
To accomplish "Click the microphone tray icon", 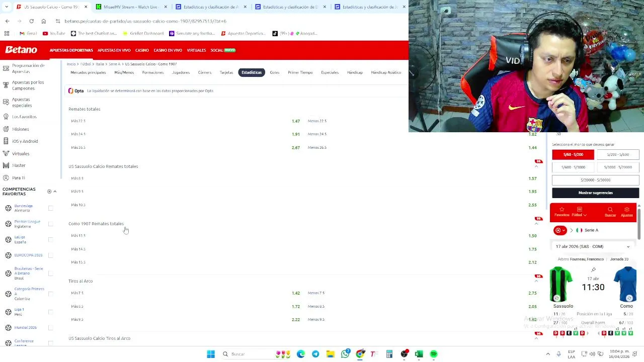I will pyautogui.click(x=558, y=354).
